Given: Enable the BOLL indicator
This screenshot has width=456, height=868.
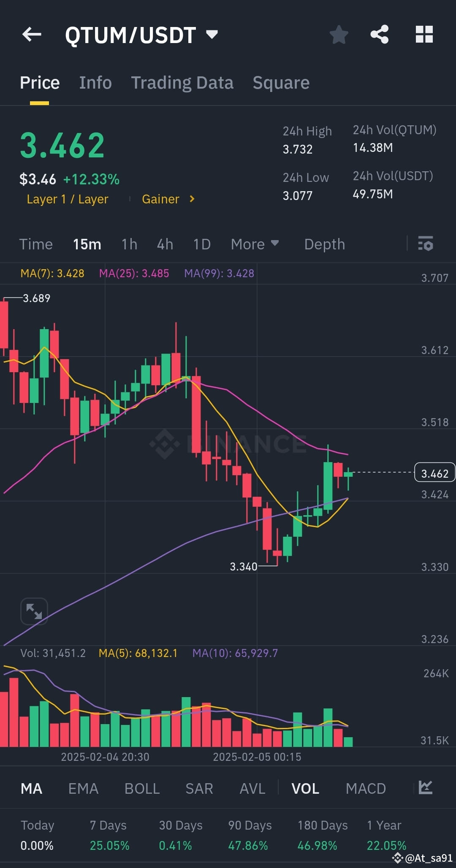Looking at the screenshot, I should pyautogui.click(x=142, y=788).
